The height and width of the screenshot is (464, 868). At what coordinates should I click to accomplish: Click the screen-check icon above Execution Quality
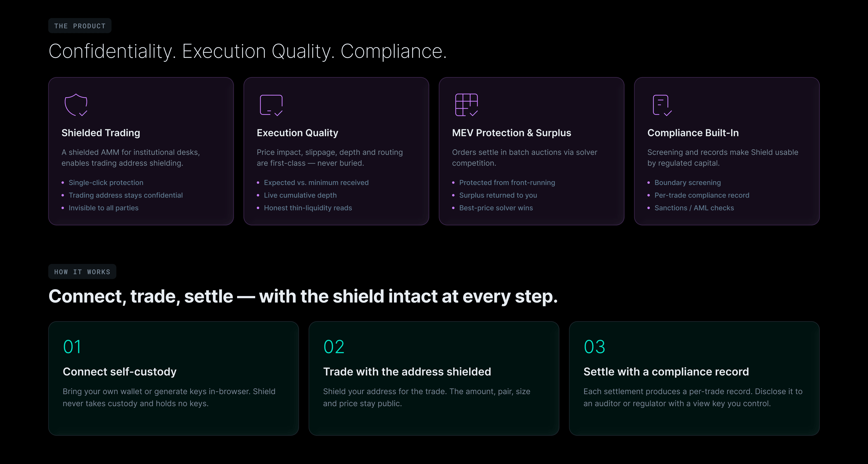point(271,105)
